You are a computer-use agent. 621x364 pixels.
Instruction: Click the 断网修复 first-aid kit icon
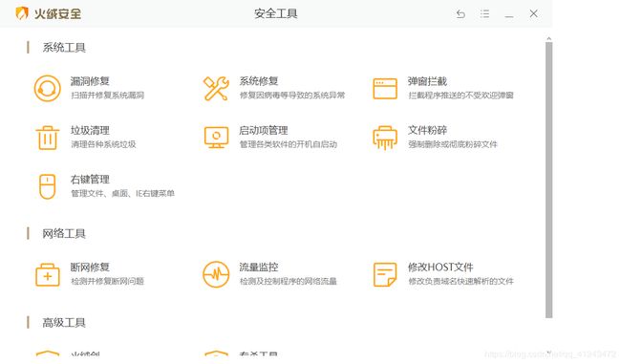(x=48, y=274)
